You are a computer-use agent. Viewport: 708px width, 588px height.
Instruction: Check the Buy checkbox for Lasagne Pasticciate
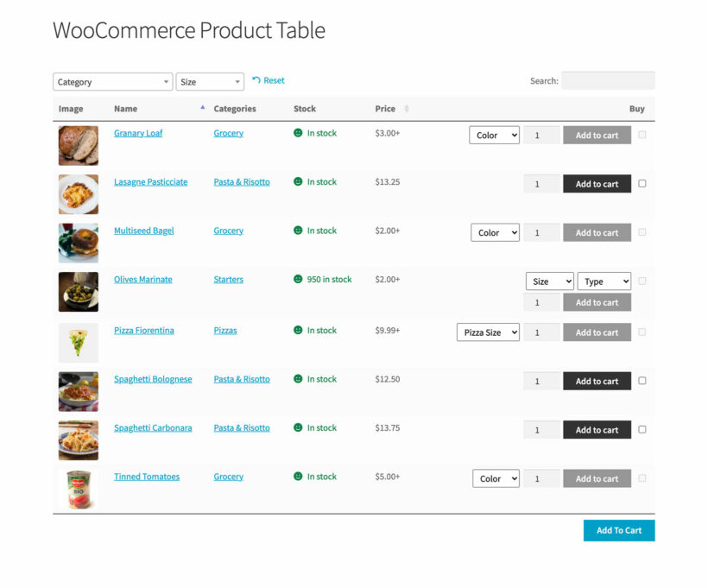642,184
